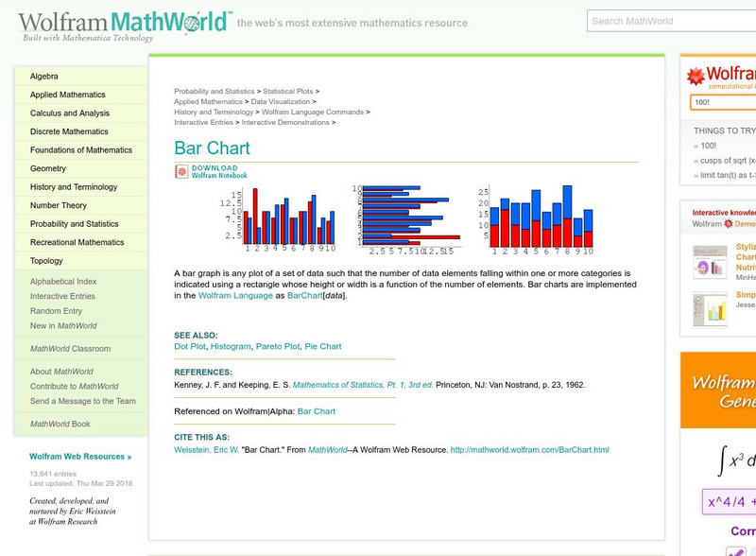The image size is (756, 556).
Task: Open the Number Theory category
Action: (x=59, y=205)
